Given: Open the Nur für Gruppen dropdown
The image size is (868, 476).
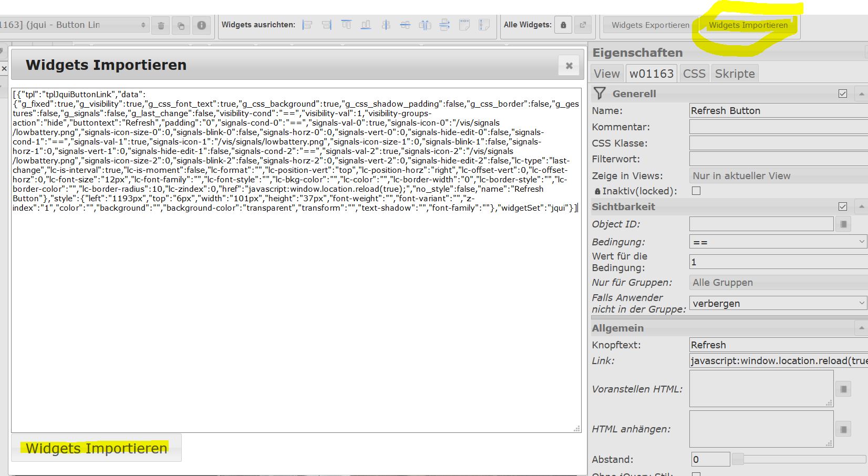Looking at the screenshot, I should tap(778, 282).
